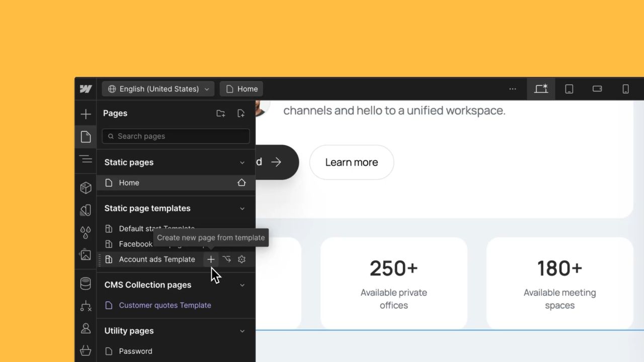Select the Password utility page

[135, 351]
